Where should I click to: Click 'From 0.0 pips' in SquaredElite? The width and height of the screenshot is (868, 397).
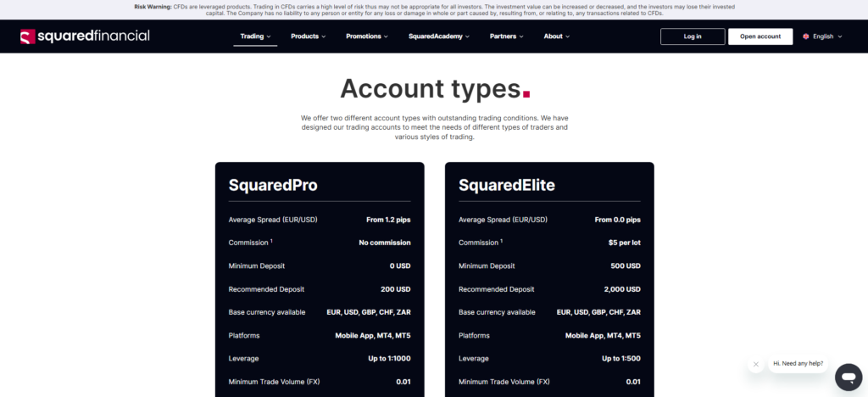(x=617, y=220)
